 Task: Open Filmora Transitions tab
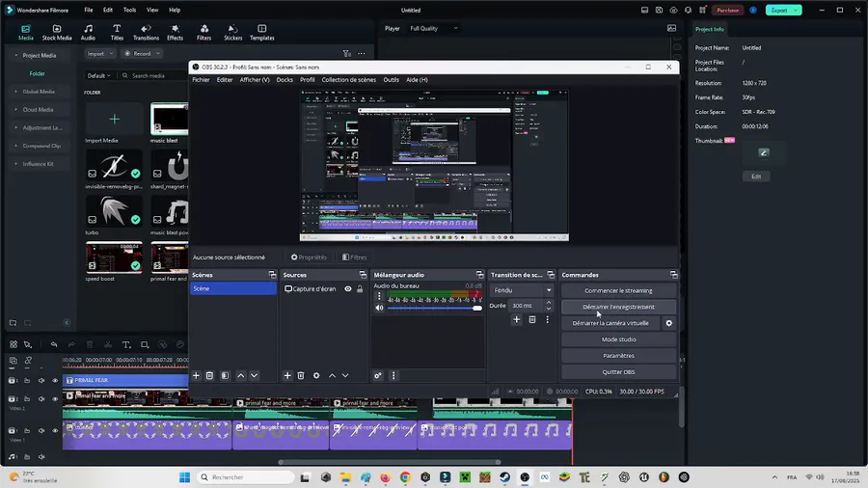147,32
